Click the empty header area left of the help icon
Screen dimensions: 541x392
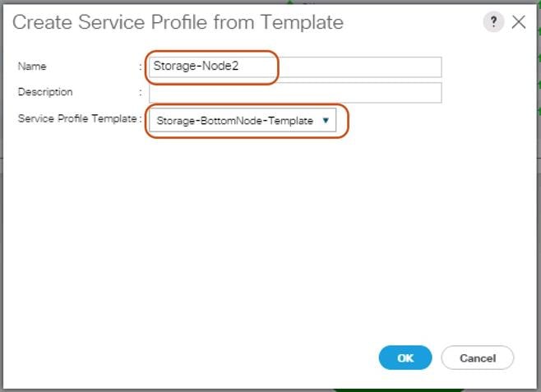(411, 22)
